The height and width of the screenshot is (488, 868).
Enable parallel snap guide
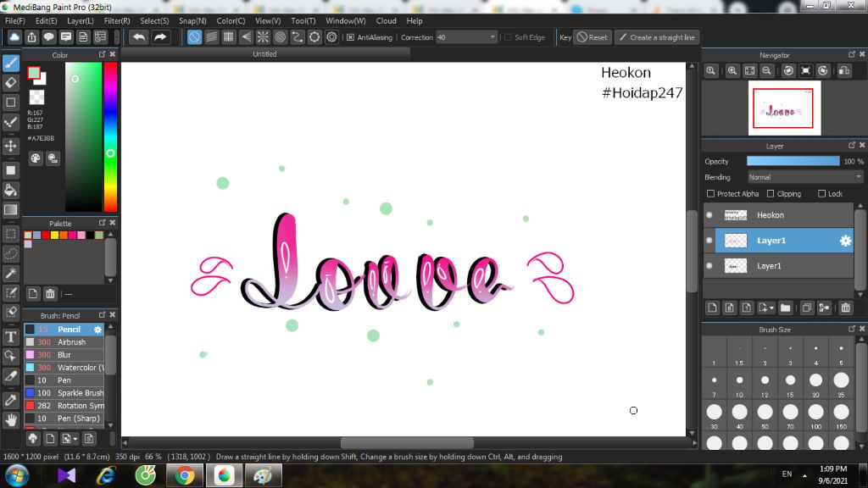(211, 37)
